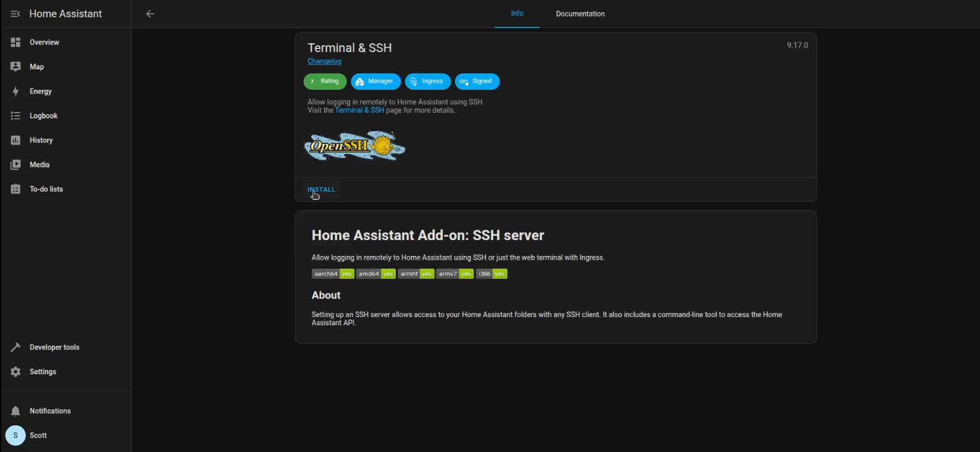Select Developer tools label in sidebar

55,348
